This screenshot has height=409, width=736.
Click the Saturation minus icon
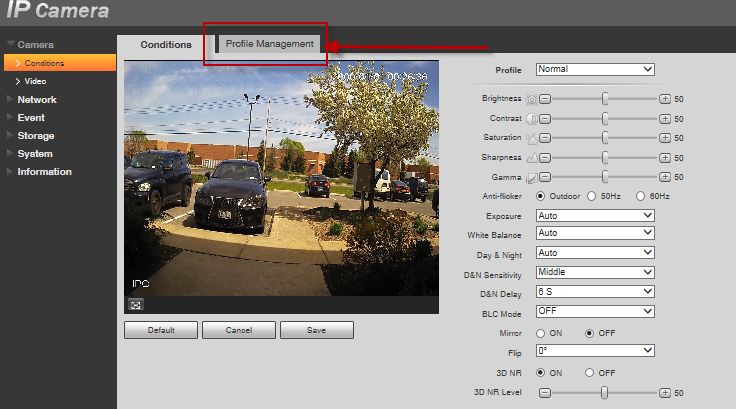point(545,138)
